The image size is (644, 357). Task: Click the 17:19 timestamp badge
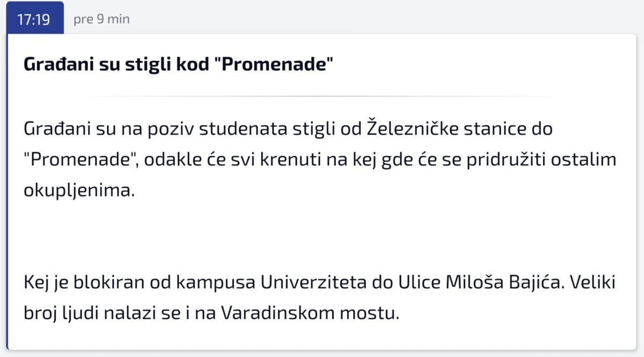pyautogui.click(x=34, y=19)
